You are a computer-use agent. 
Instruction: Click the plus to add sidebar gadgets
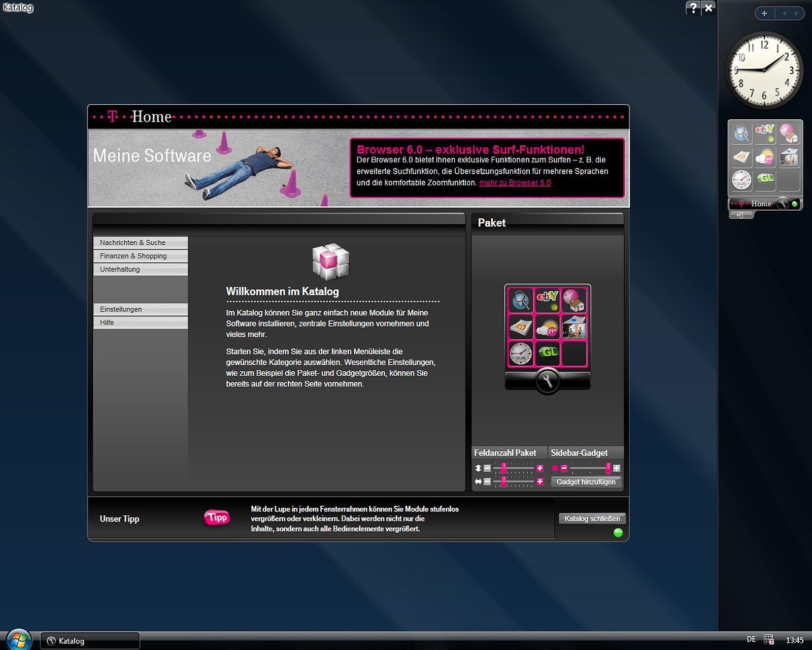(x=764, y=14)
